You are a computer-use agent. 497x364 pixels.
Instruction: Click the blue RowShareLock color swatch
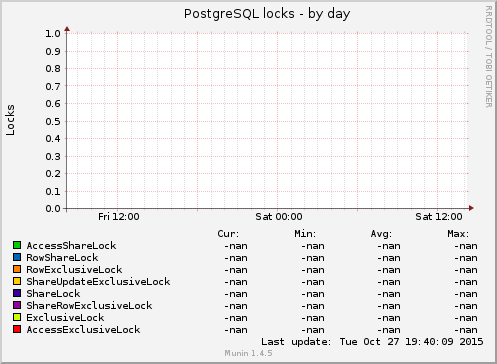pos(17,257)
